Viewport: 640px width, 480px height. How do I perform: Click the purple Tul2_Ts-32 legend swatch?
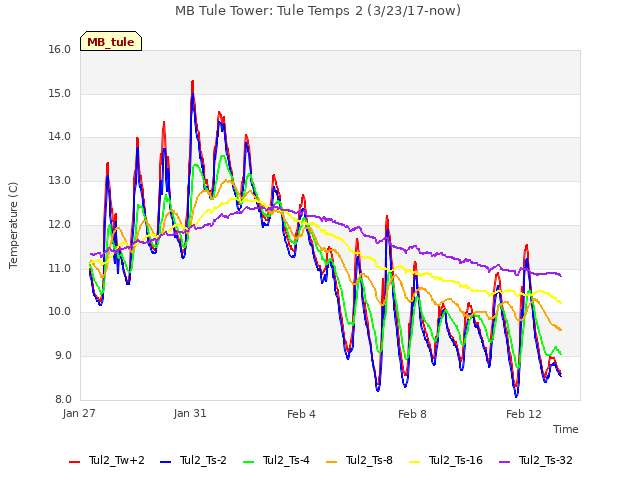click(x=504, y=462)
